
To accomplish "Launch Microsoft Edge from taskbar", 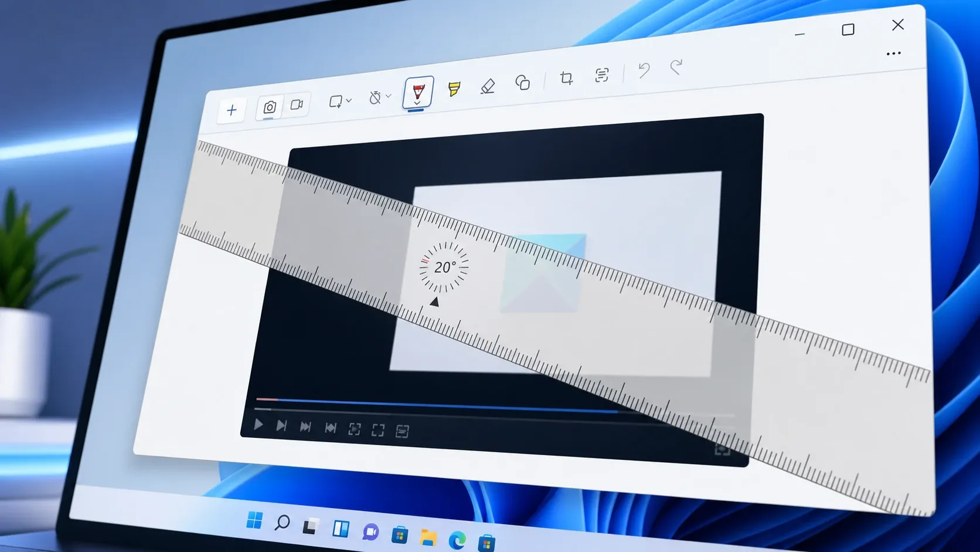I will pos(457,540).
